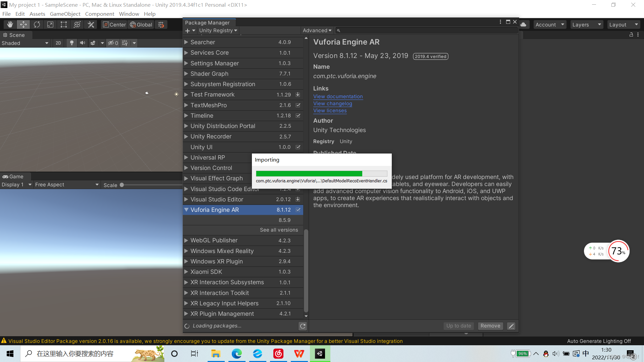Image resolution: width=644 pixels, height=362 pixels.
Task: Open Package Manager options kebab menu
Action: pos(500,22)
